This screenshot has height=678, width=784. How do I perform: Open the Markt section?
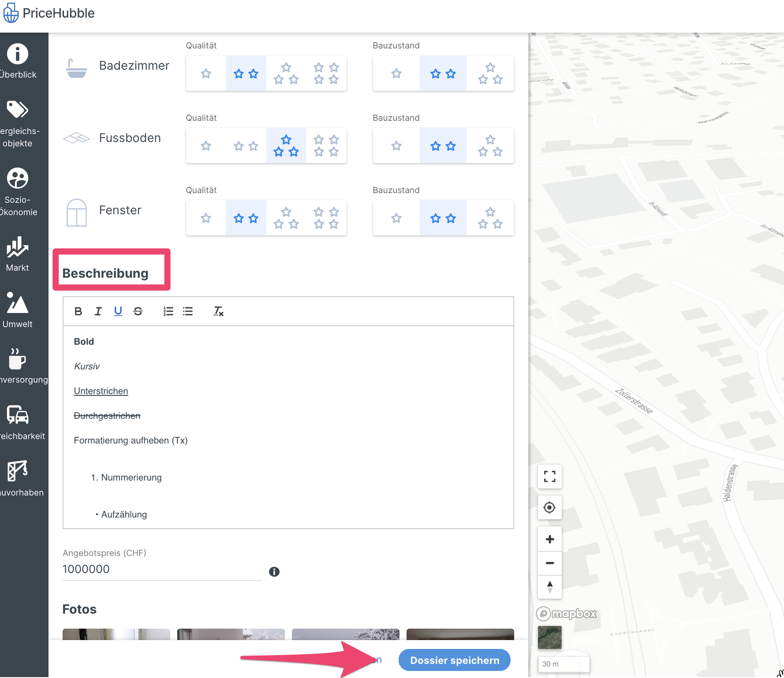(18, 254)
